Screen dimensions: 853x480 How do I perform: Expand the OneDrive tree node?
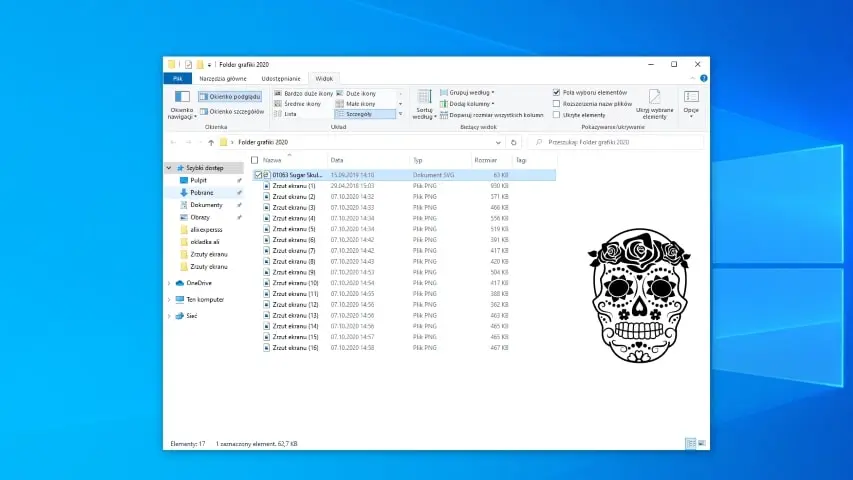169,283
